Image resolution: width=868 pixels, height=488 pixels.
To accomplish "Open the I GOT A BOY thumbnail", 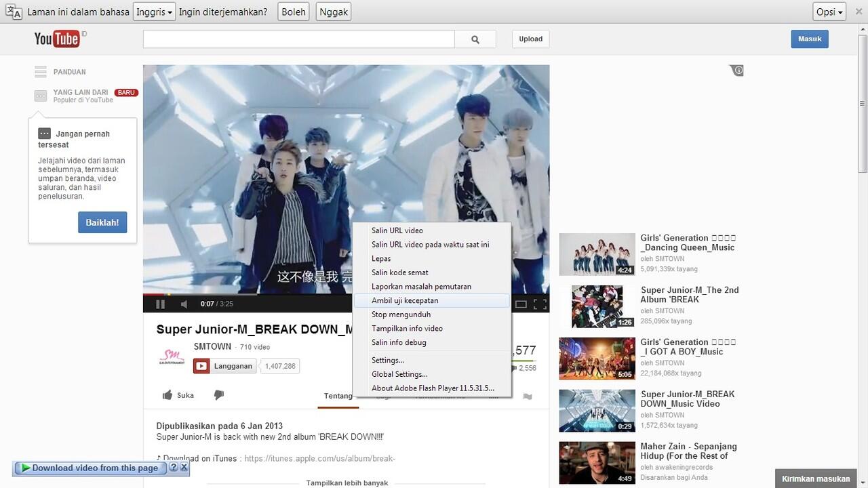I will pyautogui.click(x=597, y=359).
